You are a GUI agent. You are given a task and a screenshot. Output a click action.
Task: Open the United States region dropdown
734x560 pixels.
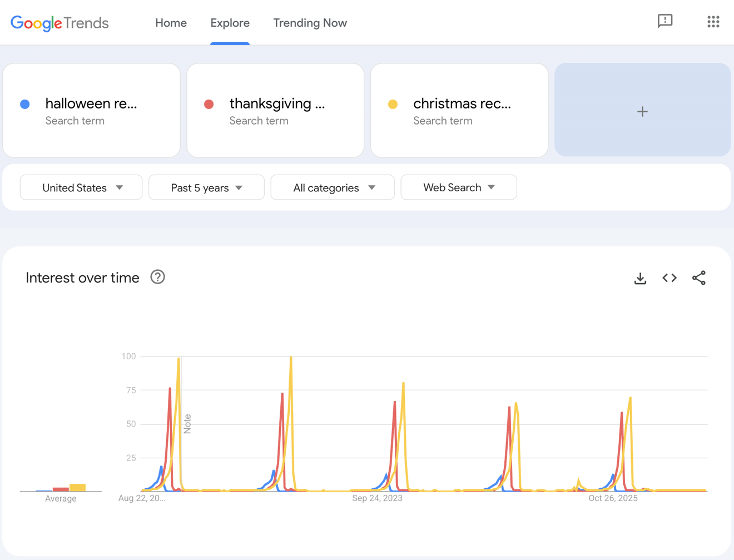coord(81,187)
